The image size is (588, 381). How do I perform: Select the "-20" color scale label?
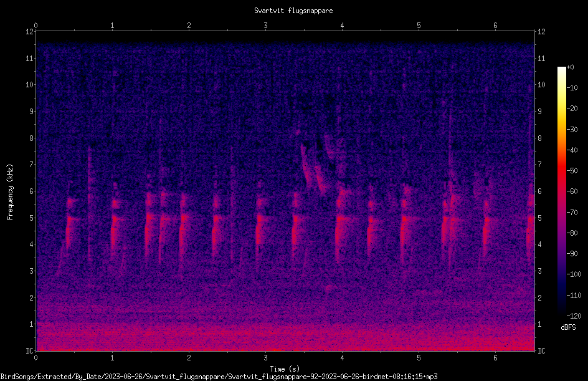pyautogui.click(x=572, y=109)
